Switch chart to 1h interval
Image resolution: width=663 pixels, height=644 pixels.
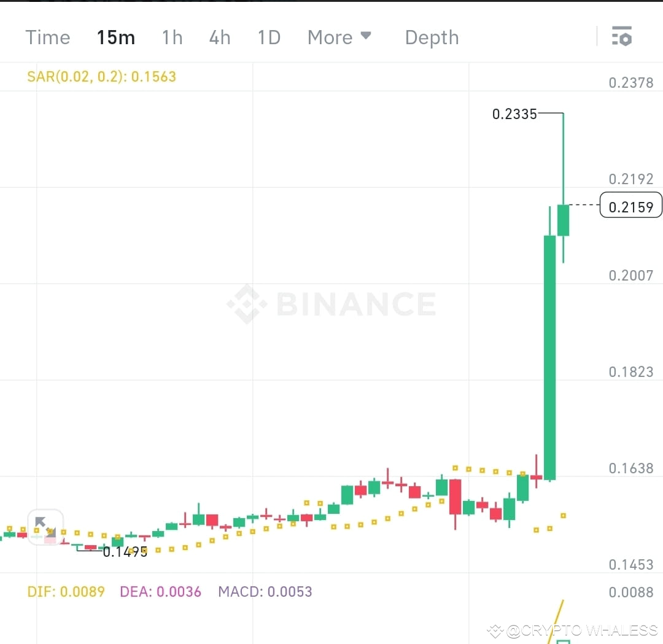click(172, 37)
